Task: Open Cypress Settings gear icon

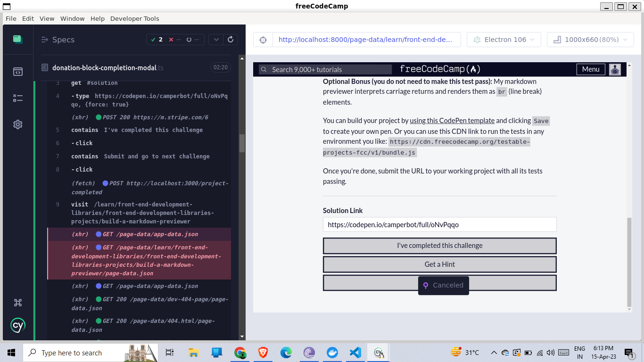Action: 17,124
